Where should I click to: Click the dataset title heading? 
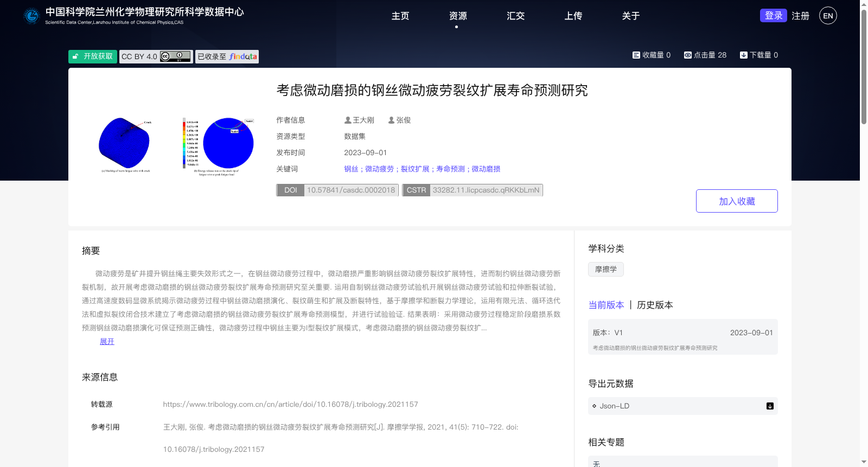(x=432, y=91)
